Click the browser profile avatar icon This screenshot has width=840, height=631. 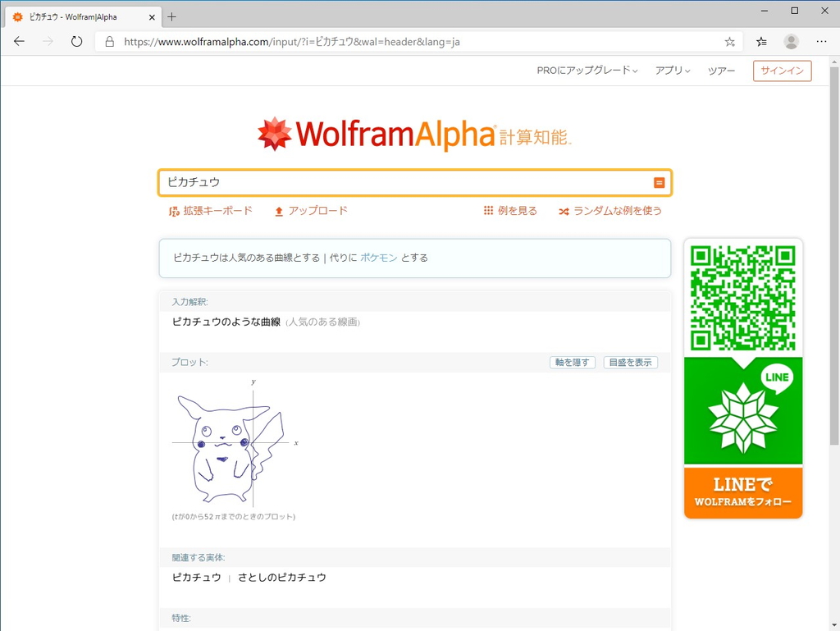(791, 42)
